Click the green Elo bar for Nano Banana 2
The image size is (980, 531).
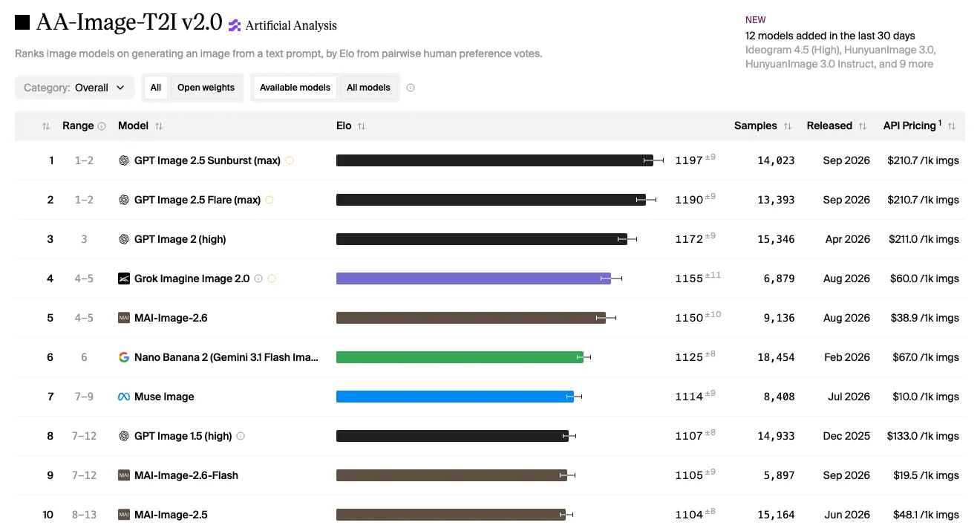pyautogui.click(x=460, y=357)
